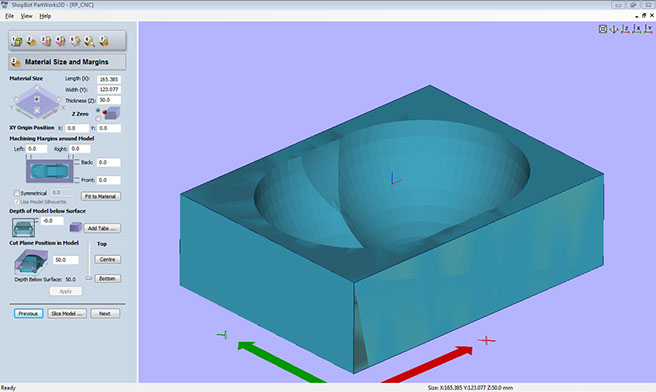
Task: Click the Front margin field
Action: pyautogui.click(x=109, y=180)
